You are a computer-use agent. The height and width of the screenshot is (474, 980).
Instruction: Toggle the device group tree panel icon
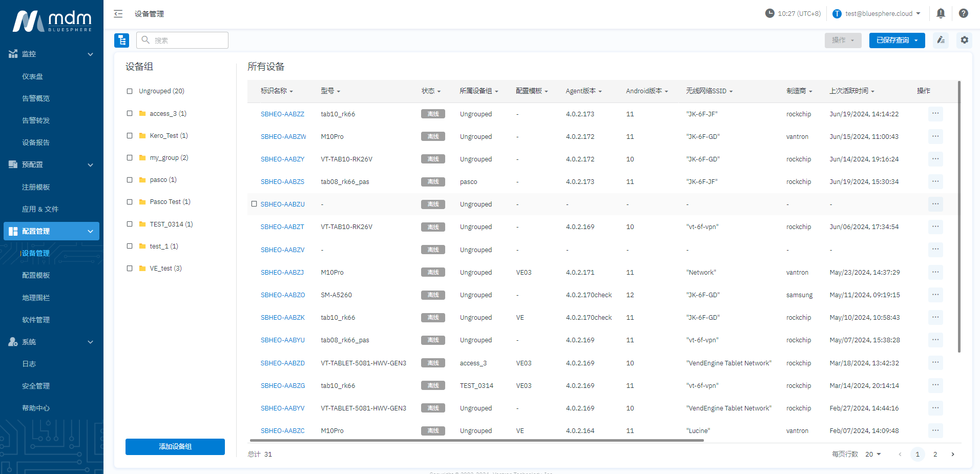click(121, 40)
